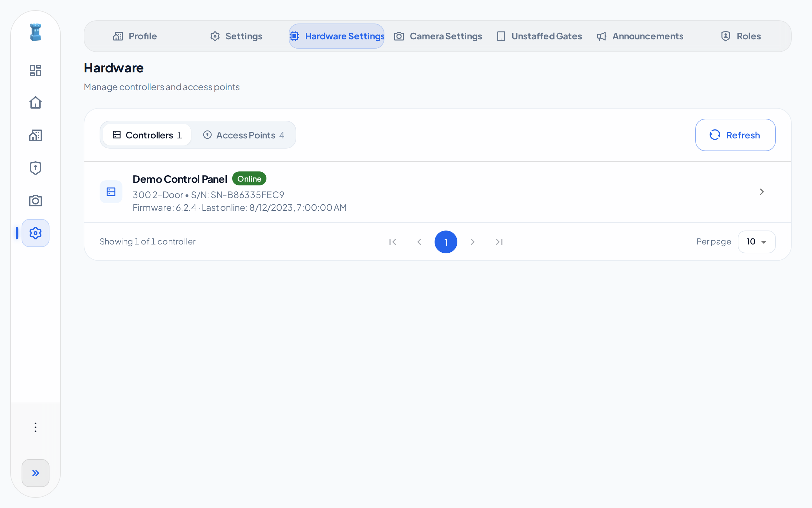Click the camera icon on Camera Settings tab
The width and height of the screenshot is (812, 508).
(x=399, y=36)
